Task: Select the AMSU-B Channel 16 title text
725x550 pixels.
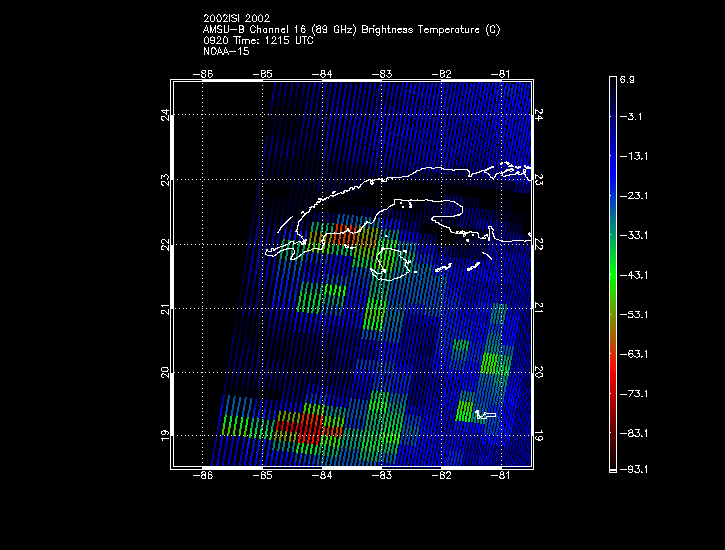Action: click(x=351, y=30)
